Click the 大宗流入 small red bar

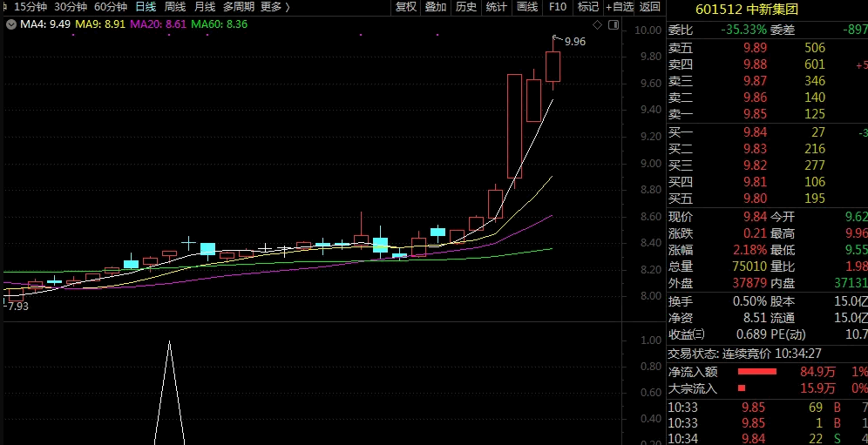[742, 388]
